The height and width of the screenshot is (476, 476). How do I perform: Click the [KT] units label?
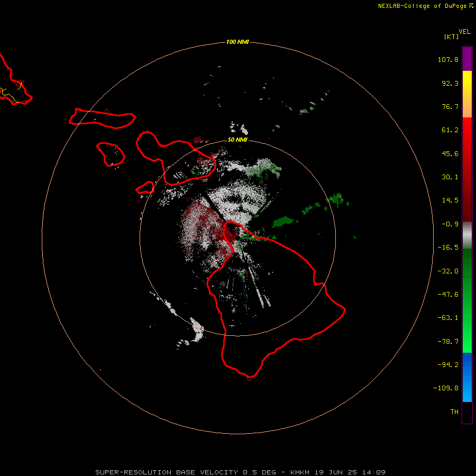tap(451, 36)
